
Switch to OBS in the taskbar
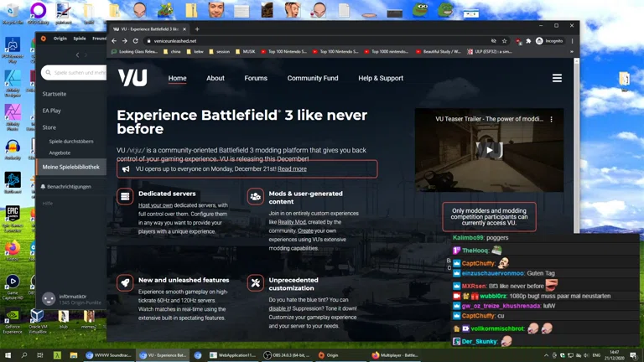[x=286, y=355]
